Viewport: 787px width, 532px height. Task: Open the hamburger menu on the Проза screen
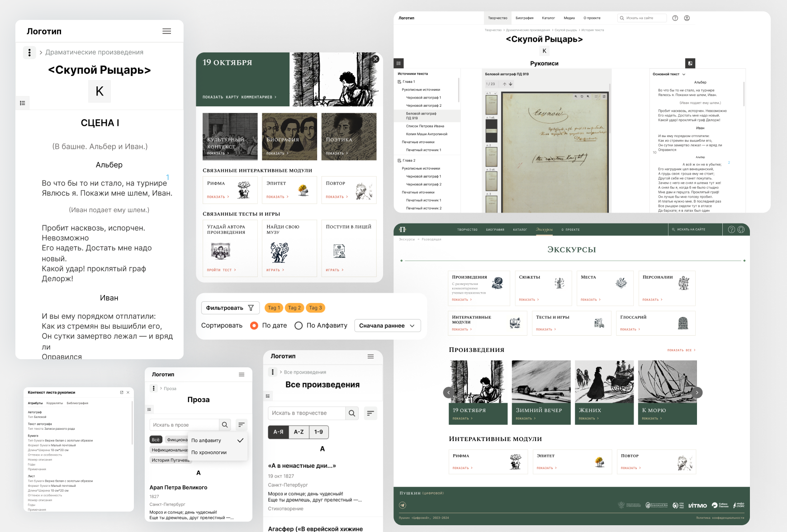241,375
